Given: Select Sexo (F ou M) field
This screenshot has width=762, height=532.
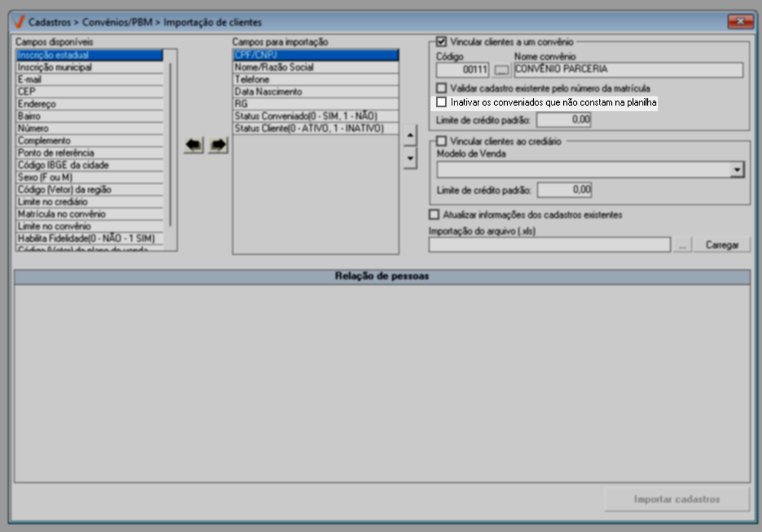Looking at the screenshot, I should point(89,177).
